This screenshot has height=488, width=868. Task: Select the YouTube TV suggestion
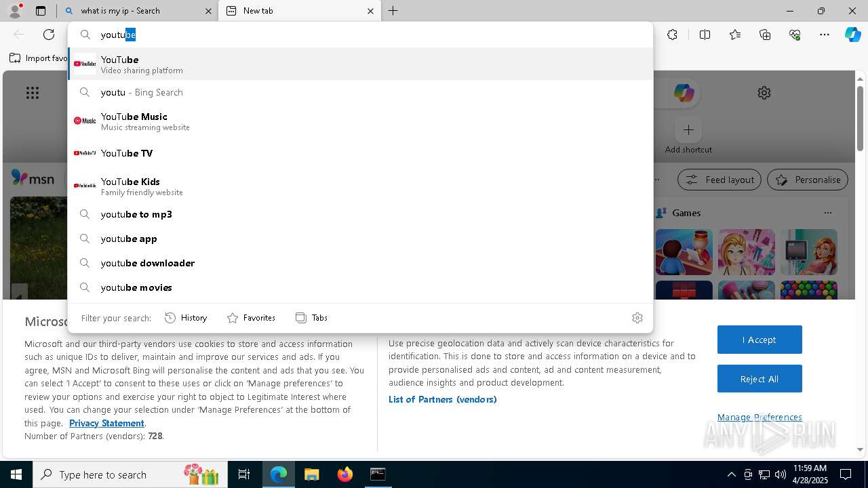[x=360, y=153]
